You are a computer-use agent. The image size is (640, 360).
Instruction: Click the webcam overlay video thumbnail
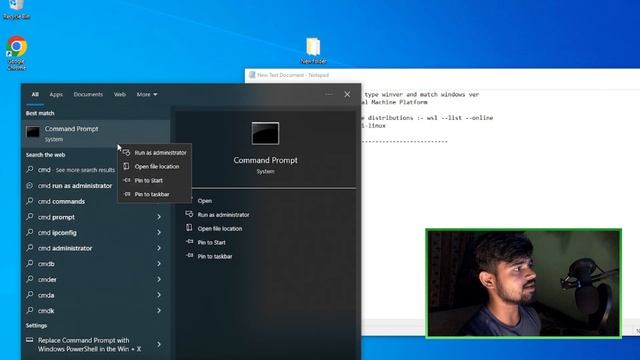click(524, 283)
